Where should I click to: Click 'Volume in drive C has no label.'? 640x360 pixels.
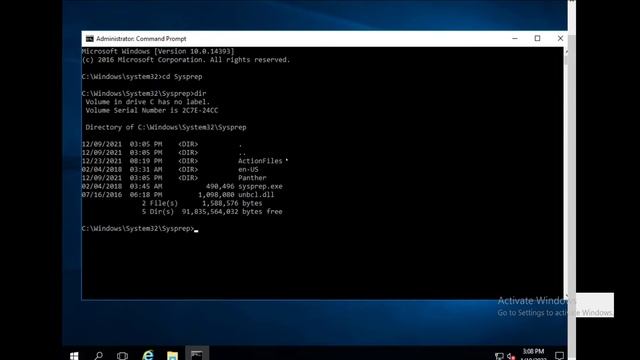click(147, 102)
